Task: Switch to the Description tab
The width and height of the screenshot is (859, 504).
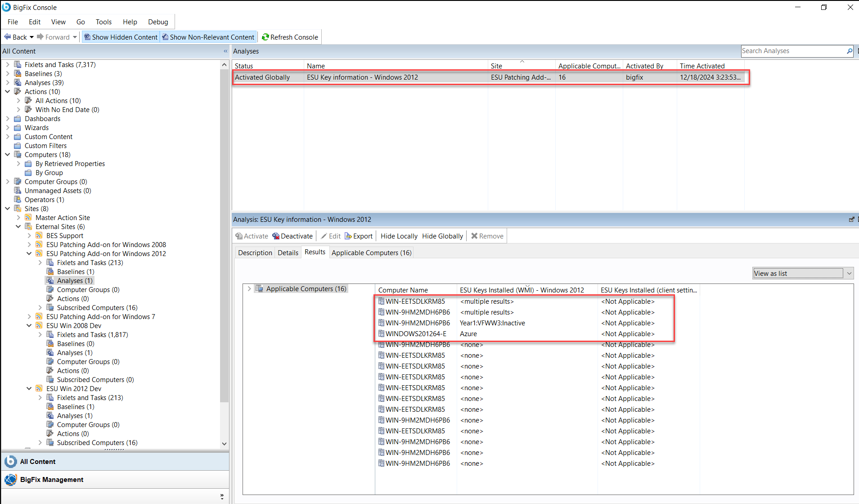Action: point(255,253)
